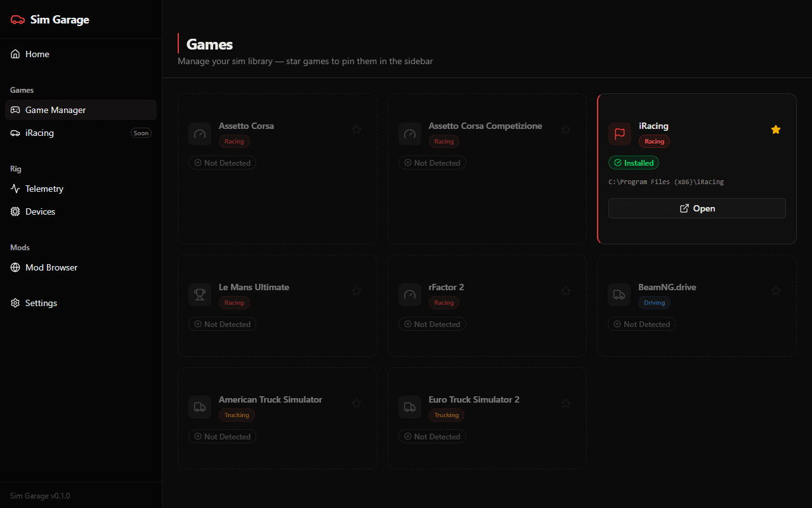This screenshot has height=508, width=812.
Task: Open the Telemetry page
Action: coord(81,189)
